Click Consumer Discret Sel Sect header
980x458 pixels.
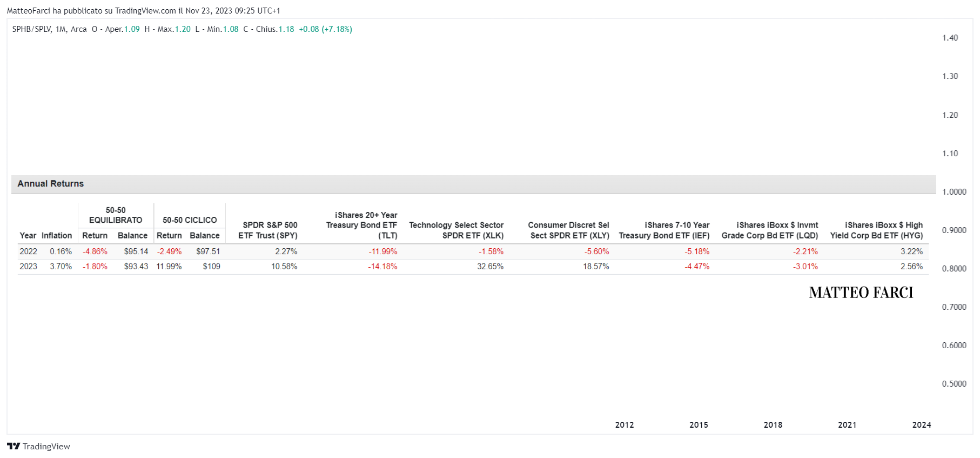[x=569, y=230]
